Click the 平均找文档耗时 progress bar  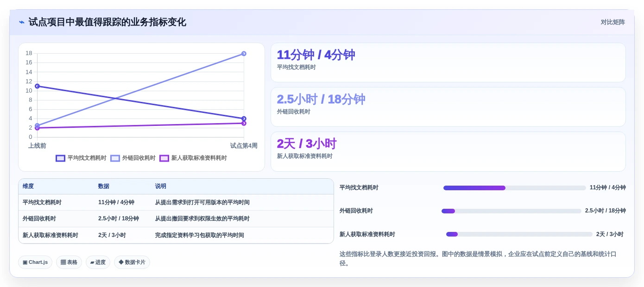pos(515,188)
